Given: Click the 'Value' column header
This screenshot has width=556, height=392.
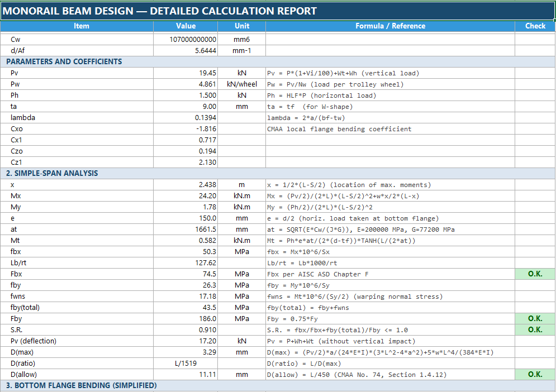Looking at the screenshot, I should pyautogui.click(x=186, y=26).
